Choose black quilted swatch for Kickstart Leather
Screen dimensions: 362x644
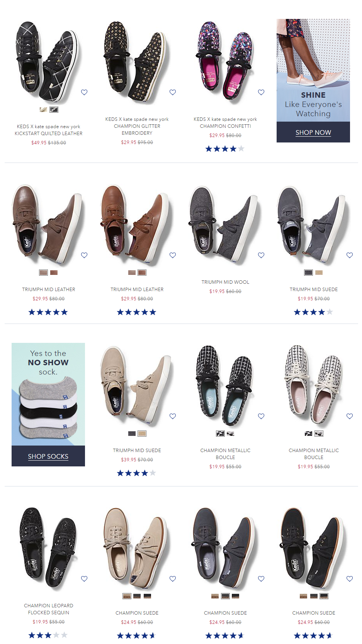tap(54, 110)
